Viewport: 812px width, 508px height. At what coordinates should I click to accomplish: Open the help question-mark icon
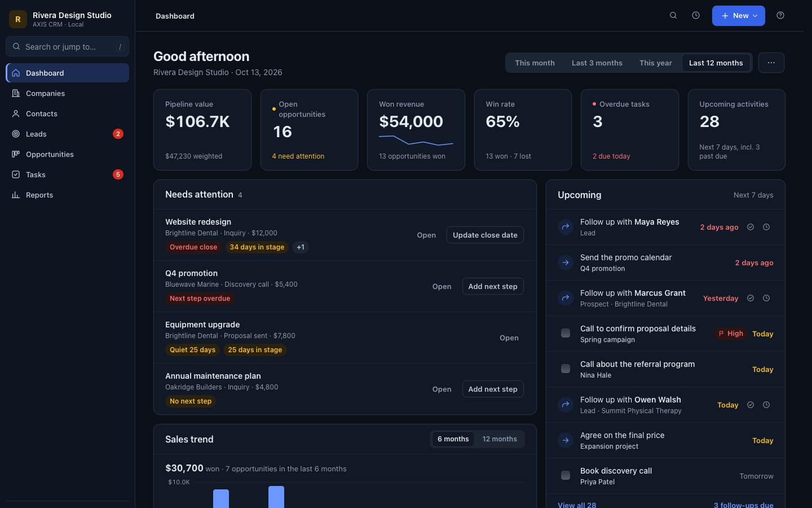pos(780,16)
